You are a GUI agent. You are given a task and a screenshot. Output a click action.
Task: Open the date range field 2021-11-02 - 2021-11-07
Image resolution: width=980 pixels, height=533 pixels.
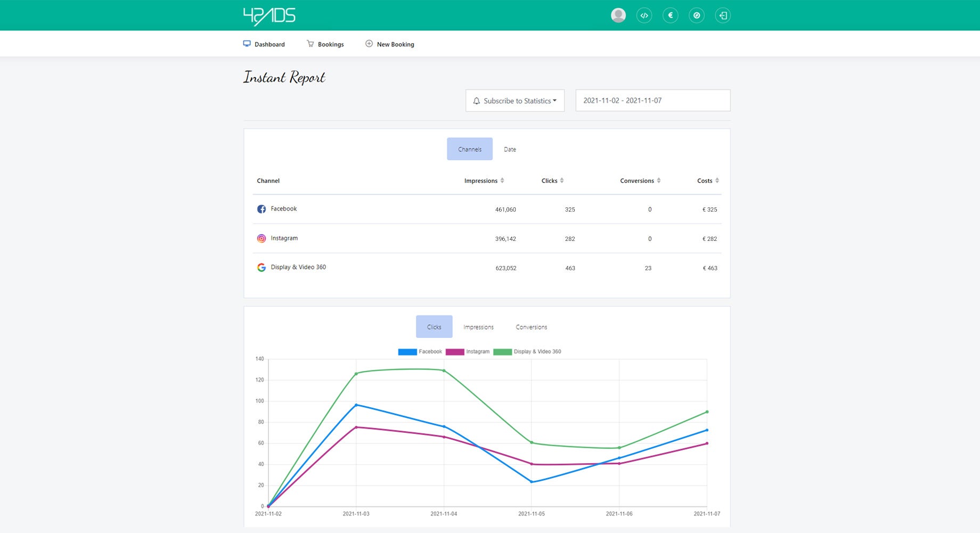653,100
